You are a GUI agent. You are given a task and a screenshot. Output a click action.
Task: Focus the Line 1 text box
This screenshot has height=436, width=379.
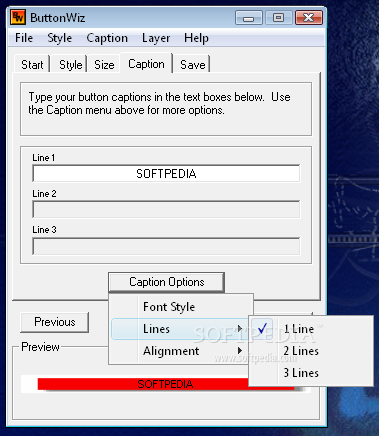click(x=166, y=173)
